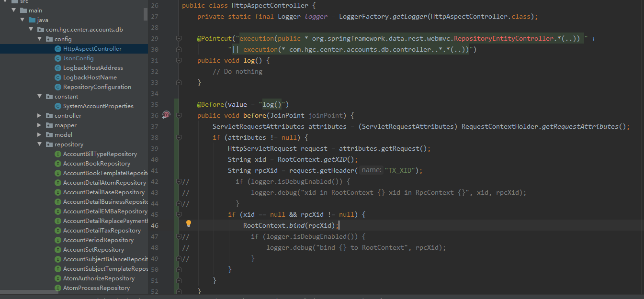Viewport: 644px width, 299px height.
Task: Expand the model package arrow
Action: coord(40,135)
